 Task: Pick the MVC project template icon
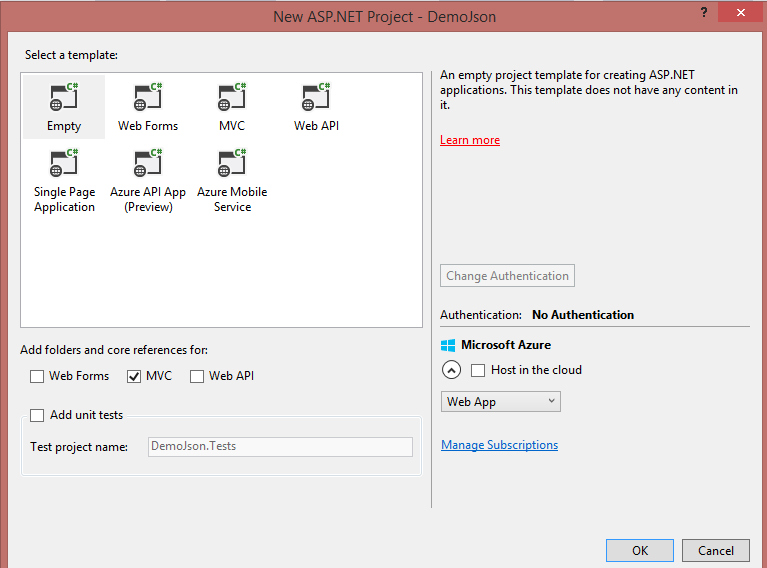pos(232,98)
